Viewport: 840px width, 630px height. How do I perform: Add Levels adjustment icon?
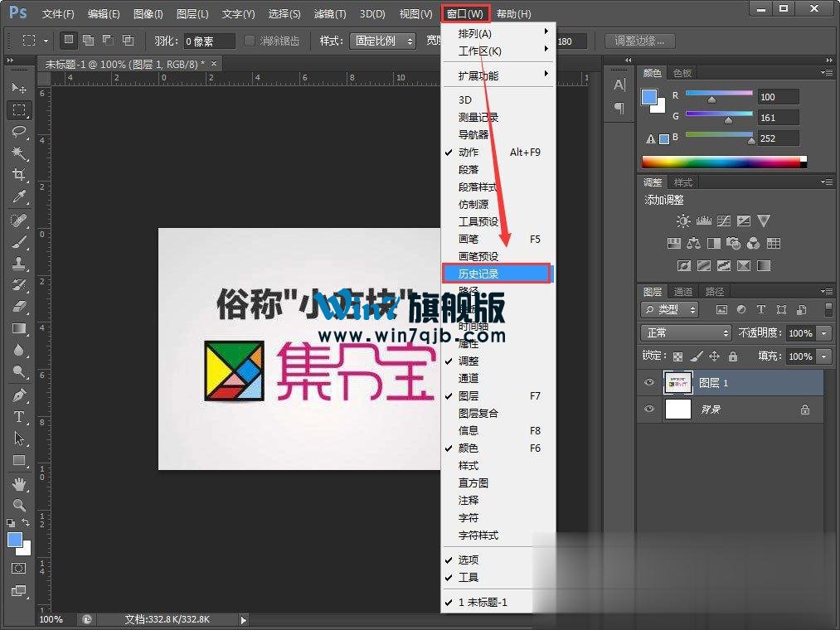tap(703, 220)
